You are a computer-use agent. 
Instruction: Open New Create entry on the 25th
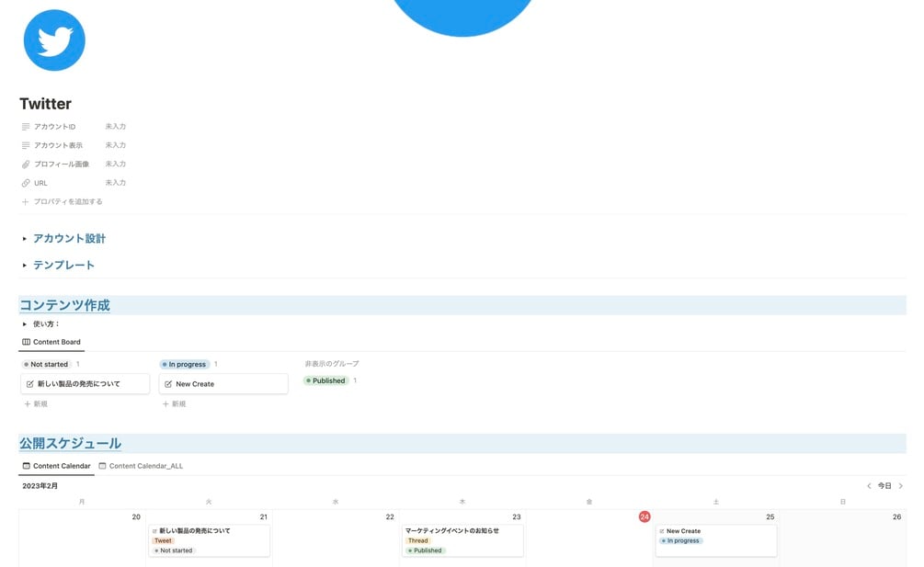tap(716, 540)
